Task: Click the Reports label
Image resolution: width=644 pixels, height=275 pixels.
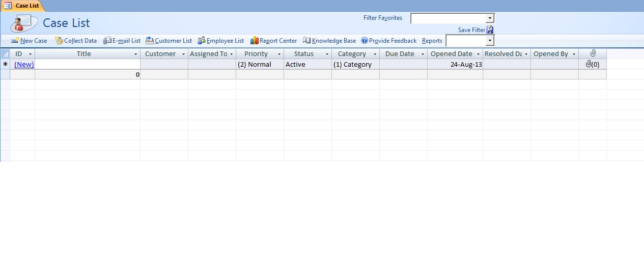Action: tap(432, 41)
